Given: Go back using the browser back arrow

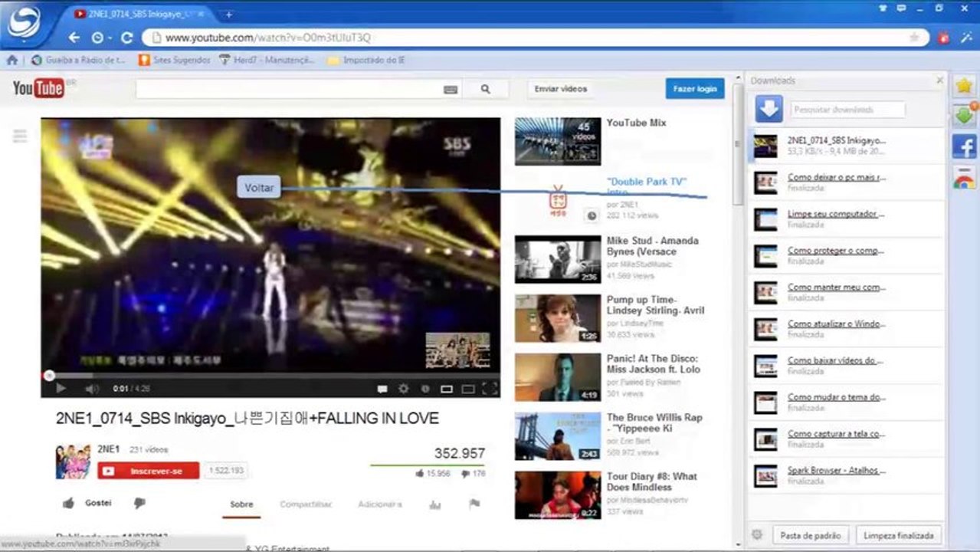Looking at the screenshot, I should click(x=74, y=38).
